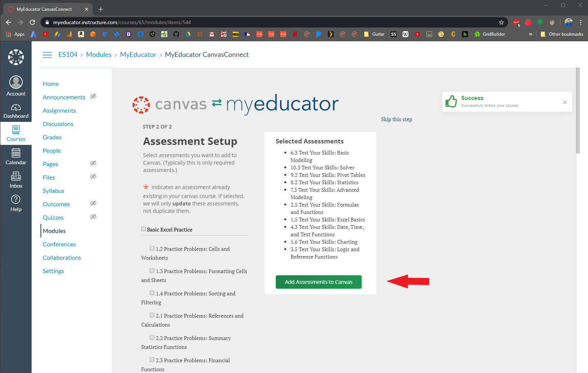Screen dimensions: 588x373
Task: Bookmark this page with the star icon
Action: pos(501,22)
